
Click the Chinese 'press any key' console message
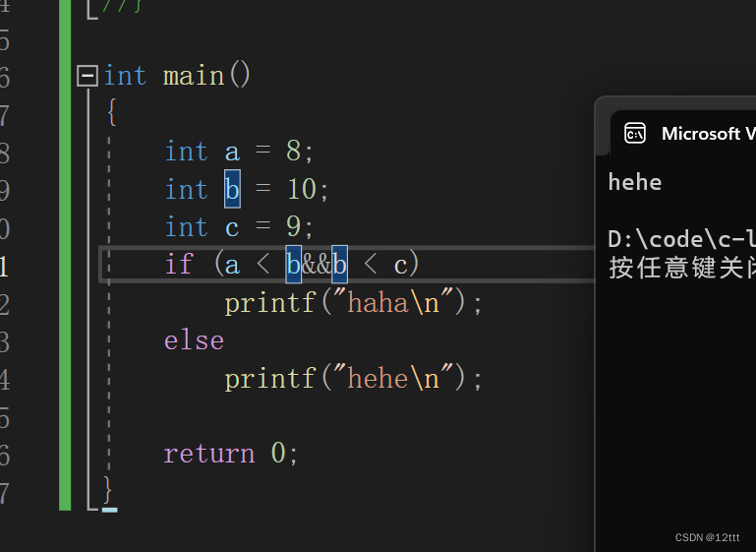681,268
